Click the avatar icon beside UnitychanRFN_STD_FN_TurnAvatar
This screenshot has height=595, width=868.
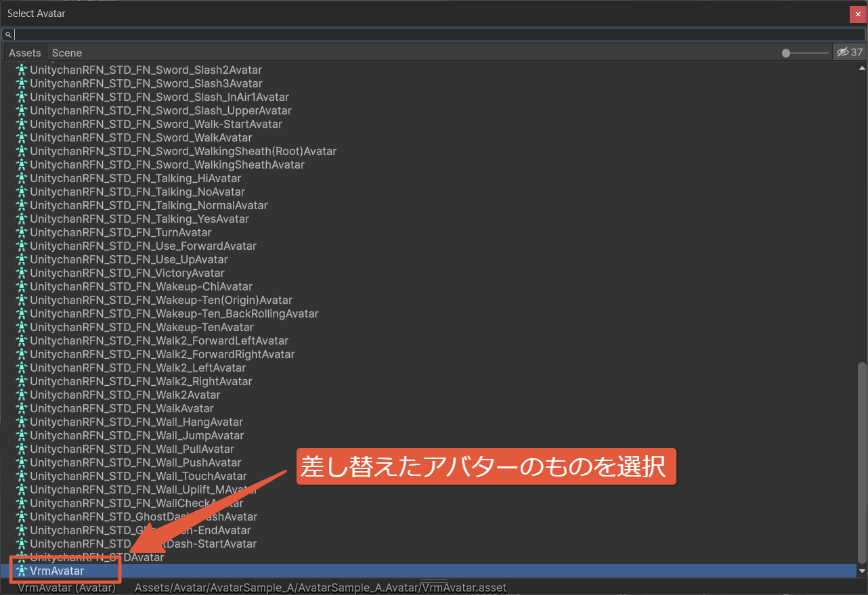point(22,232)
